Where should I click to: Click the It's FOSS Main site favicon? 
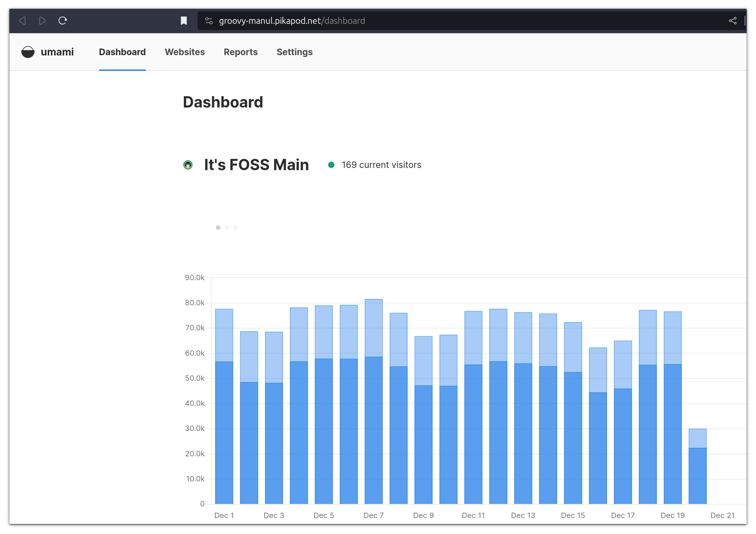pos(188,165)
